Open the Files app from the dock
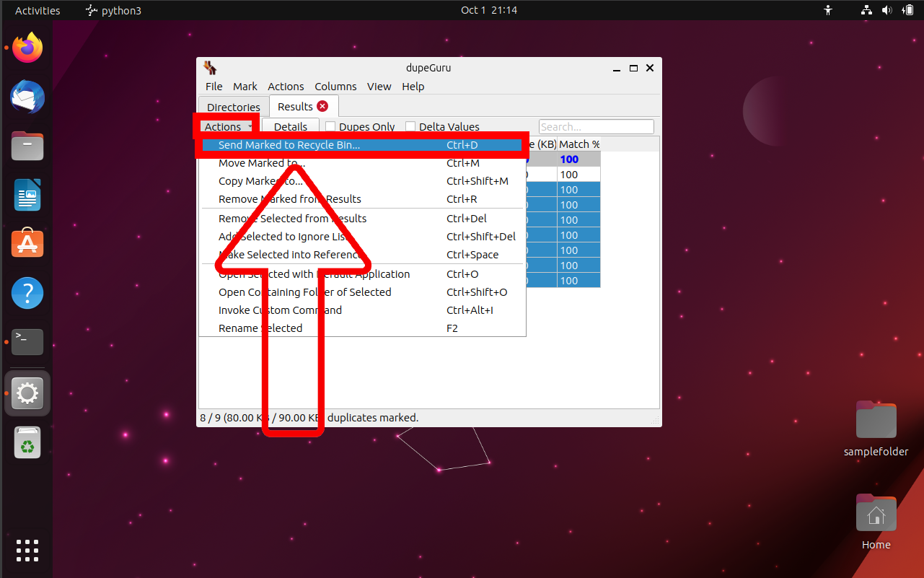This screenshot has height=578, width=924. pyautogui.click(x=27, y=146)
